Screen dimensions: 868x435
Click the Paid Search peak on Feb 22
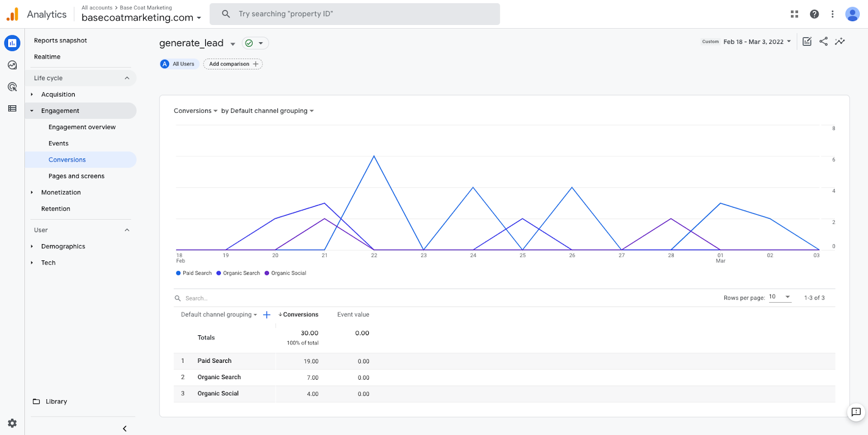pyautogui.click(x=374, y=156)
